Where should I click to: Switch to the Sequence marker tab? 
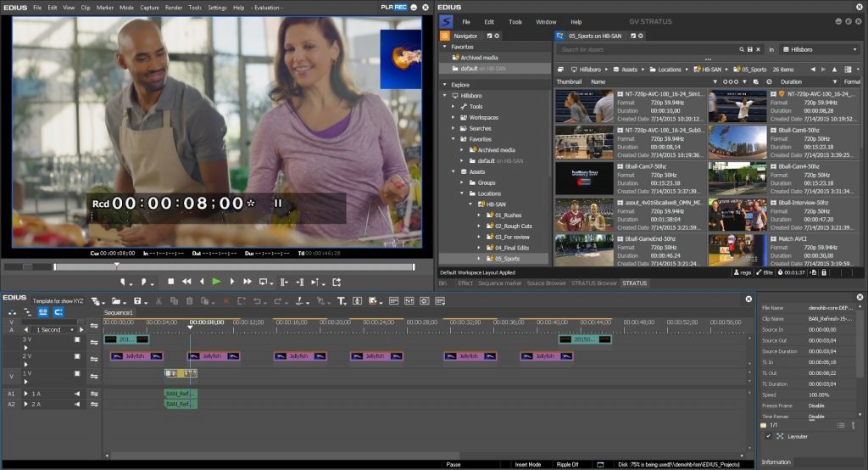500,283
